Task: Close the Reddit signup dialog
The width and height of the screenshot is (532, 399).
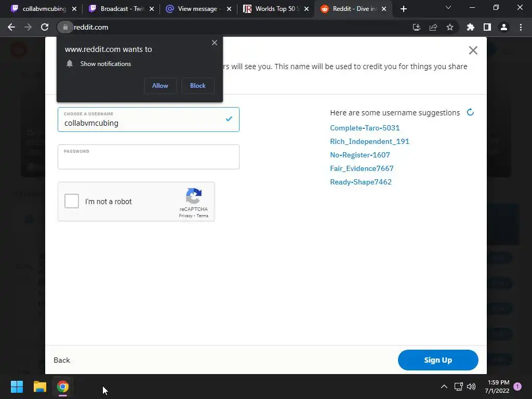Action: pyautogui.click(x=473, y=50)
